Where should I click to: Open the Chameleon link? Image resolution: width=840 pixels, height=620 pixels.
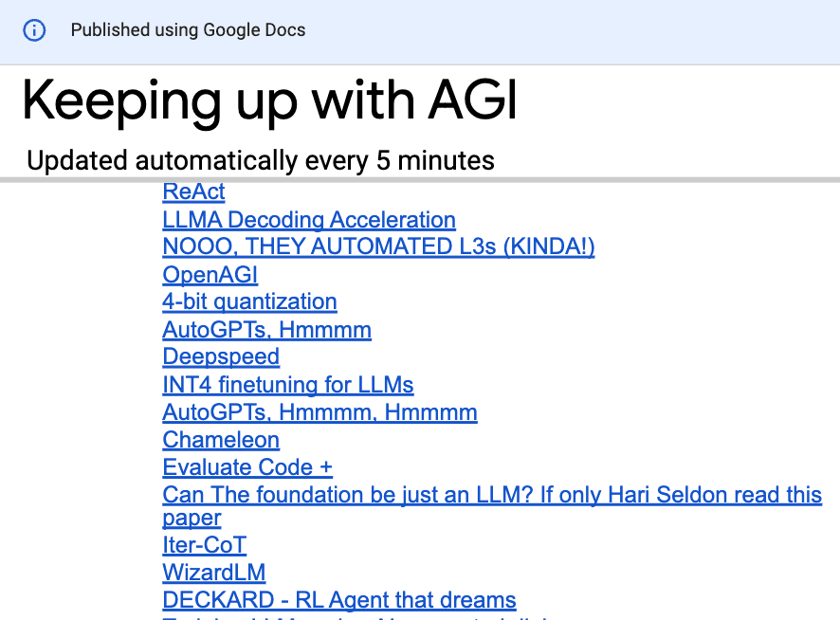(x=221, y=440)
